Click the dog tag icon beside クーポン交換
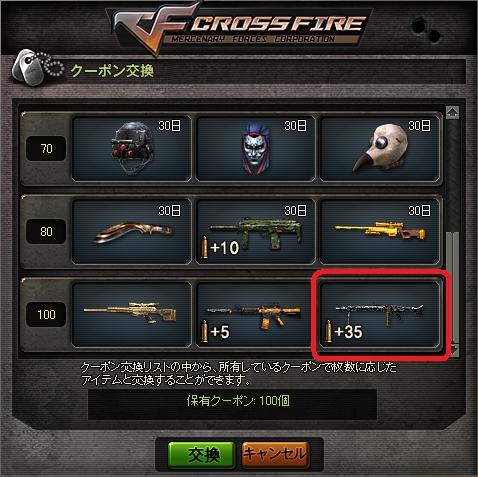The width and height of the screenshot is (478, 477). coord(37,68)
